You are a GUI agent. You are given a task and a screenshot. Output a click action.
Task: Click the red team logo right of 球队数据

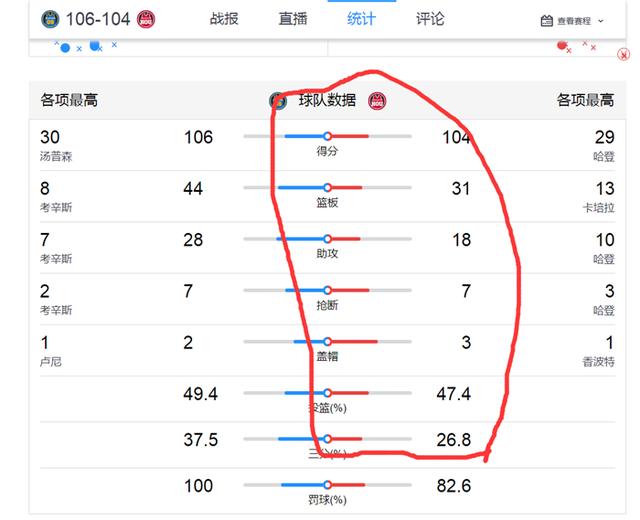377,101
